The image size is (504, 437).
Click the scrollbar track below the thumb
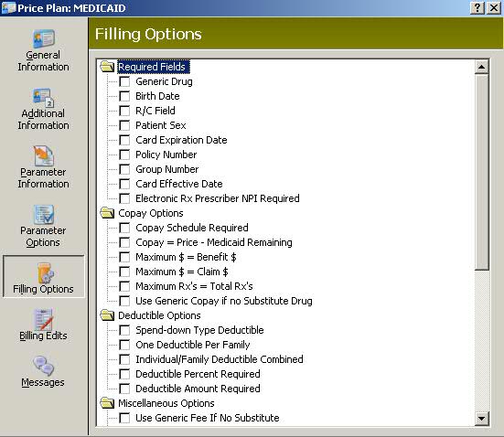[x=481, y=341]
